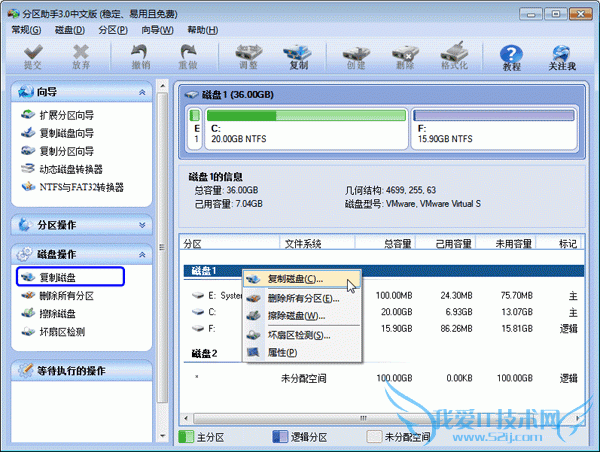Viewport: 600px width, 452px height.
Task: Open the 分区(P) menu
Action: coord(113,30)
